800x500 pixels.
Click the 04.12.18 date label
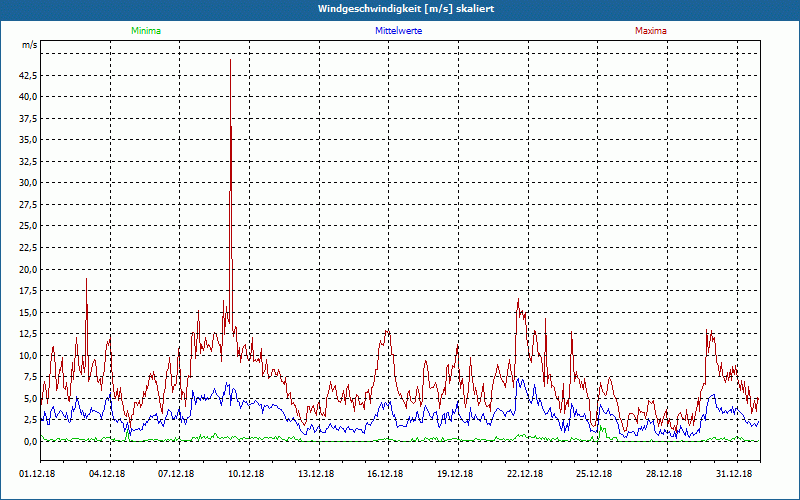pyautogui.click(x=107, y=474)
